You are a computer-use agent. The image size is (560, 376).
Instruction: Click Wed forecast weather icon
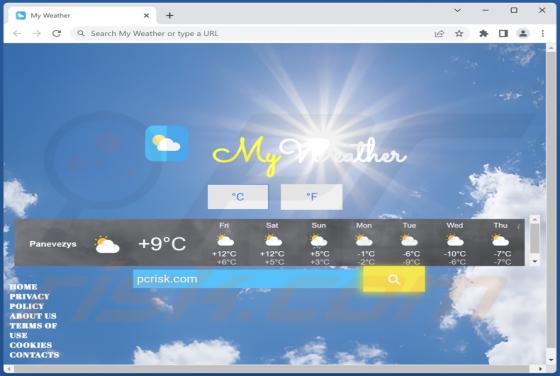tap(455, 240)
